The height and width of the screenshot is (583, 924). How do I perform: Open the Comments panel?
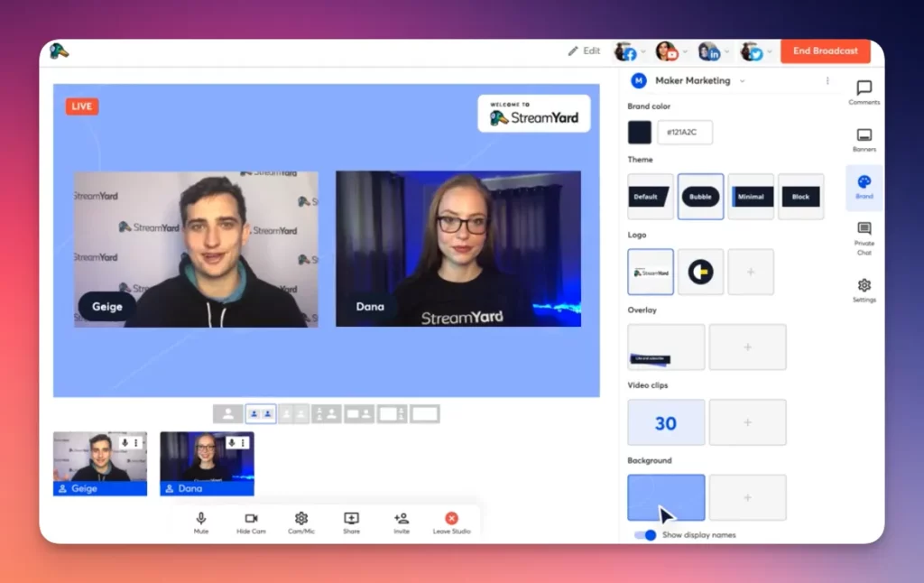[864, 90]
